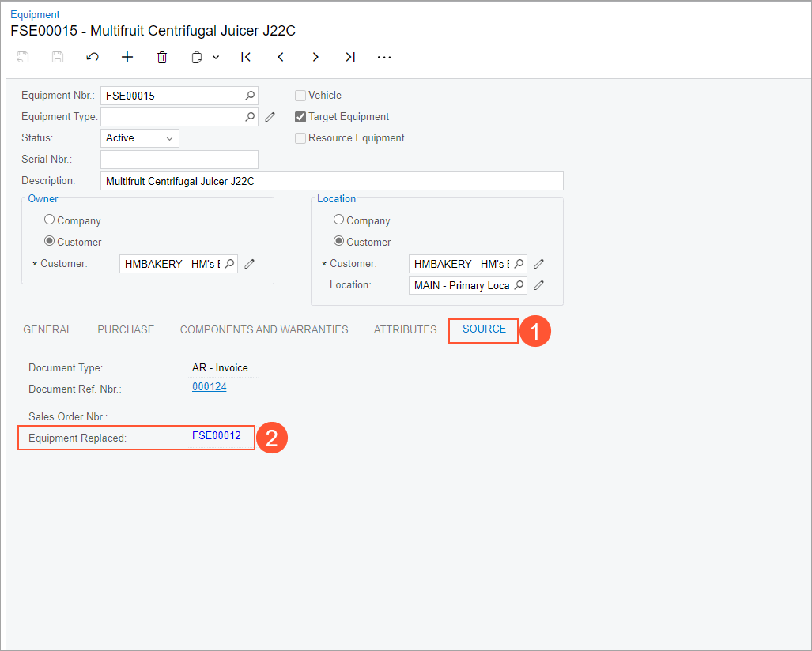Screen dimensions: 812x651
Task: Open the Location lookup for MAIN - Primary
Action: 519,285
